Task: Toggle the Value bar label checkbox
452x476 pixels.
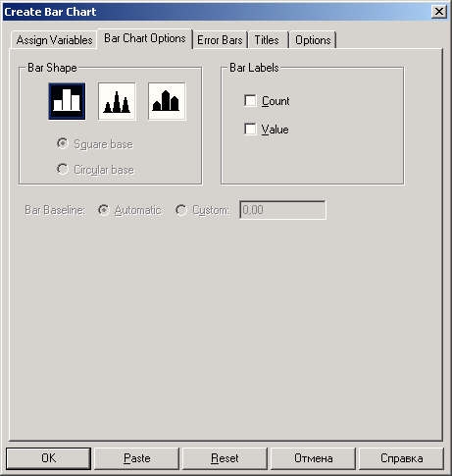Action: click(250, 129)
